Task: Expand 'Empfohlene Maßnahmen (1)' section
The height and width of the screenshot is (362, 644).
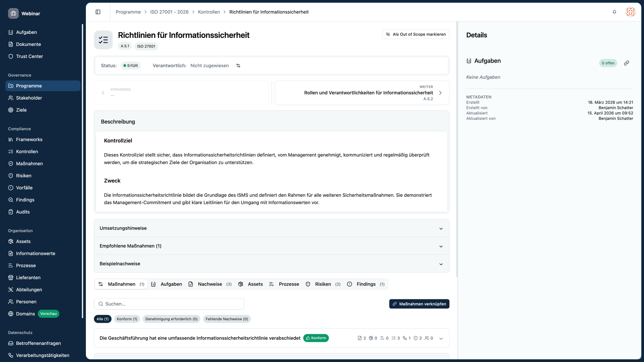Action: 271,246
